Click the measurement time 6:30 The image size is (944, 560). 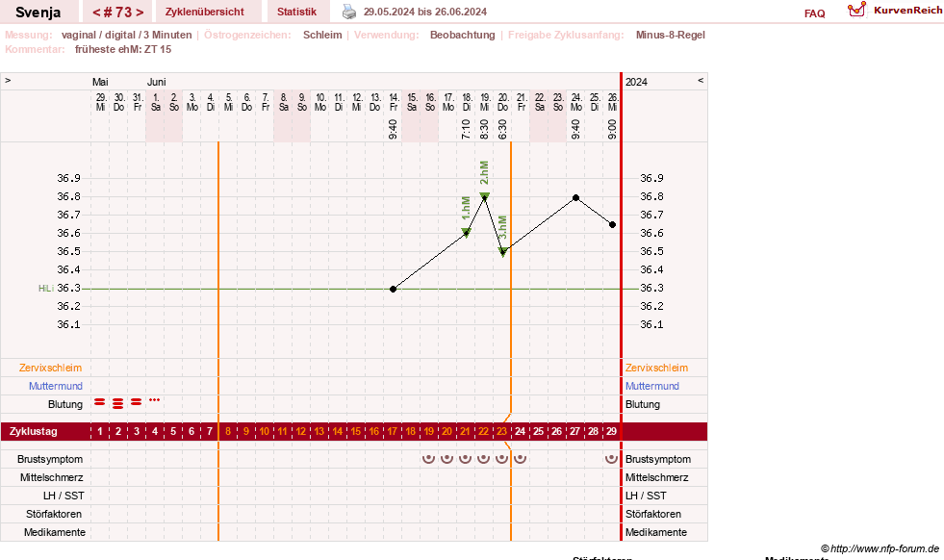point(502,130)
